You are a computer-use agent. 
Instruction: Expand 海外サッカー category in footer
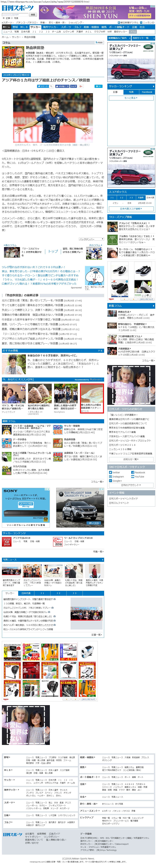(11, 790)
